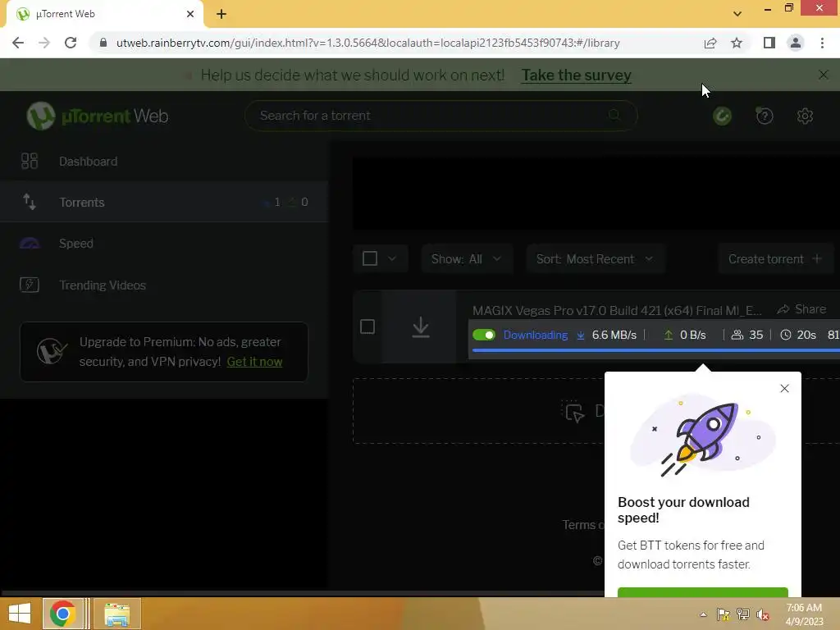Share the MAGIX Vegas Pro torrent
This screenshot has height=630, width=840.
coord(802,309)
